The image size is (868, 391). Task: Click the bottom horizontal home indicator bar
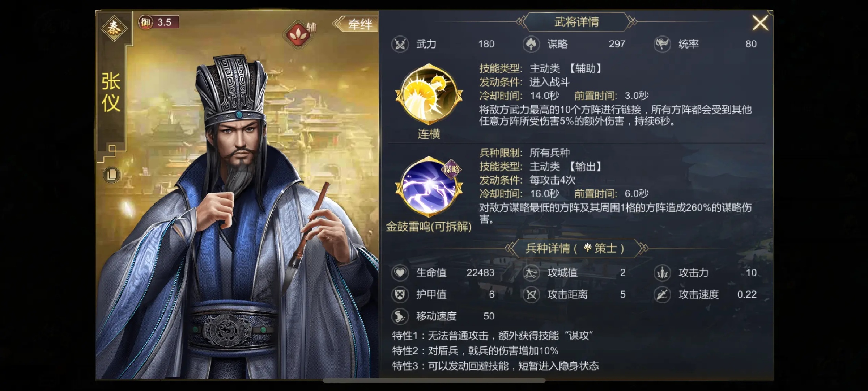434,381
